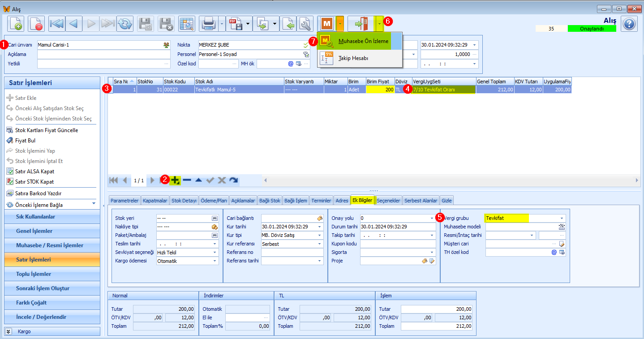Open the blue help question mark
The width and height of the screenshot is (644, 339).
point(629,24)
